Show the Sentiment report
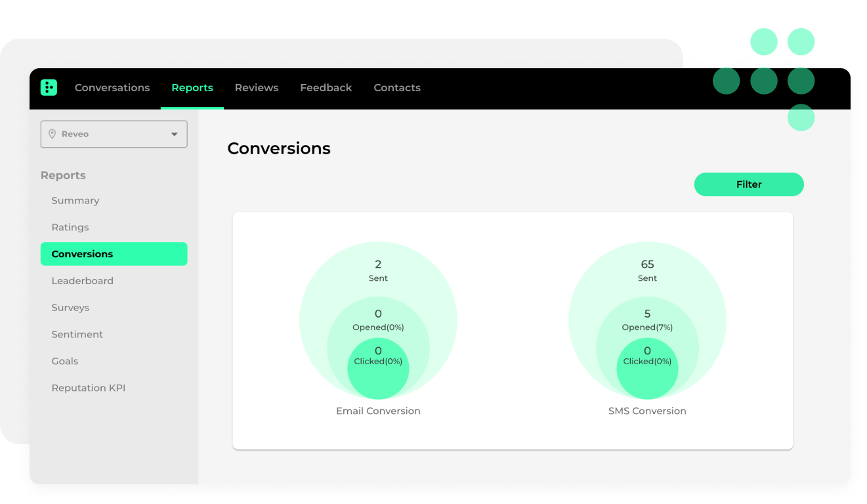This screenshot has width=867, height=504. pyautogui.click(x=77, y=335)
